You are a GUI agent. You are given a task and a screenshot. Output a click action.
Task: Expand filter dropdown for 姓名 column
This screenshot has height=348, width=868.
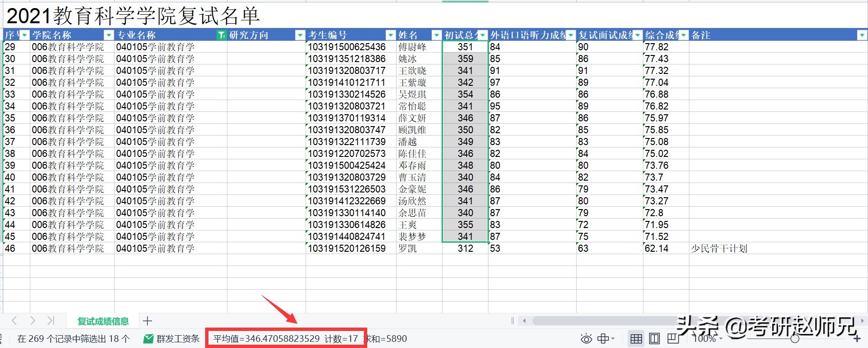(x=436, y=35)
